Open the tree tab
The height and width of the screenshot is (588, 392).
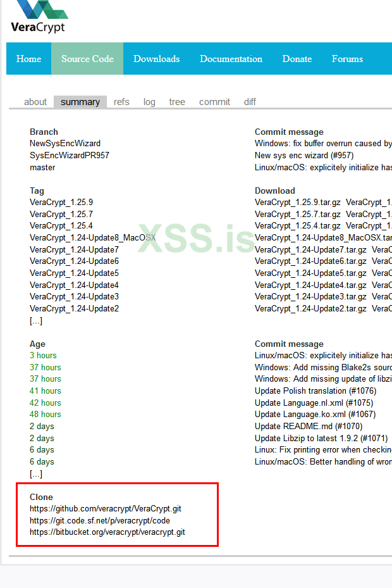coord(177,102)
